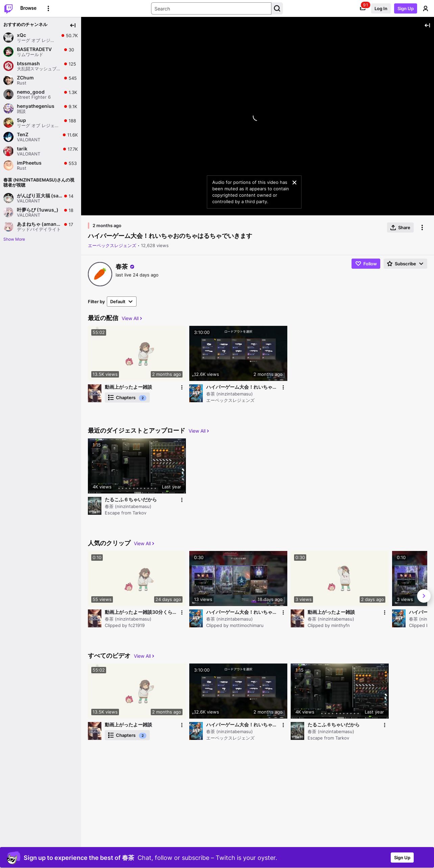Open the Twitch home logo
434x868 pixels.
tap(8, 8)
